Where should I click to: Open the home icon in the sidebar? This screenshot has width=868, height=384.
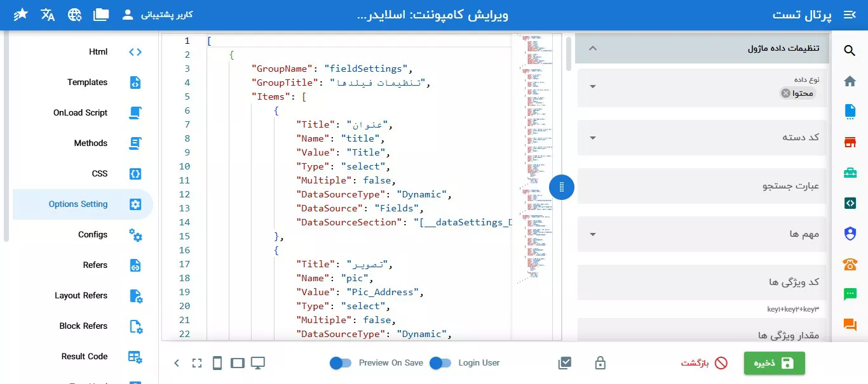850,81
